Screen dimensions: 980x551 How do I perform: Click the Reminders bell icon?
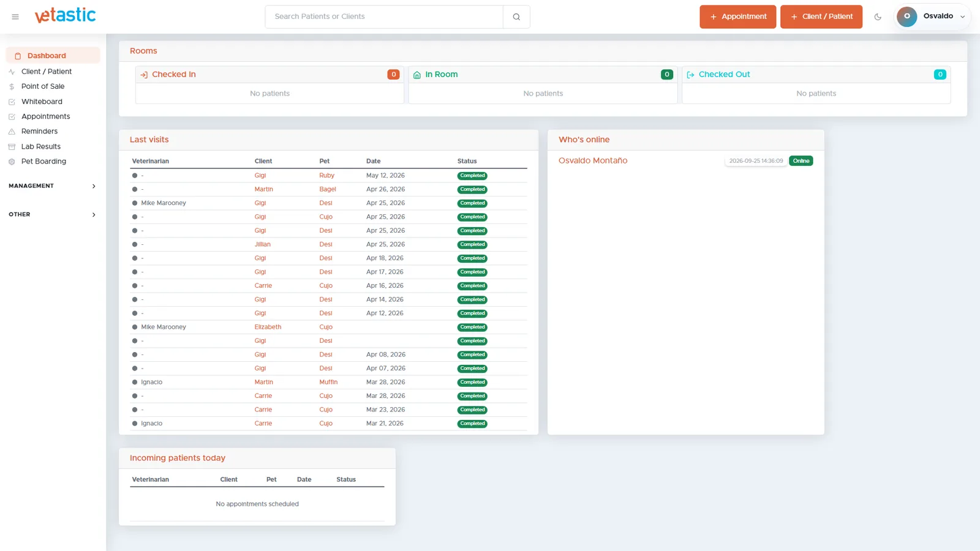click(12, 132)
